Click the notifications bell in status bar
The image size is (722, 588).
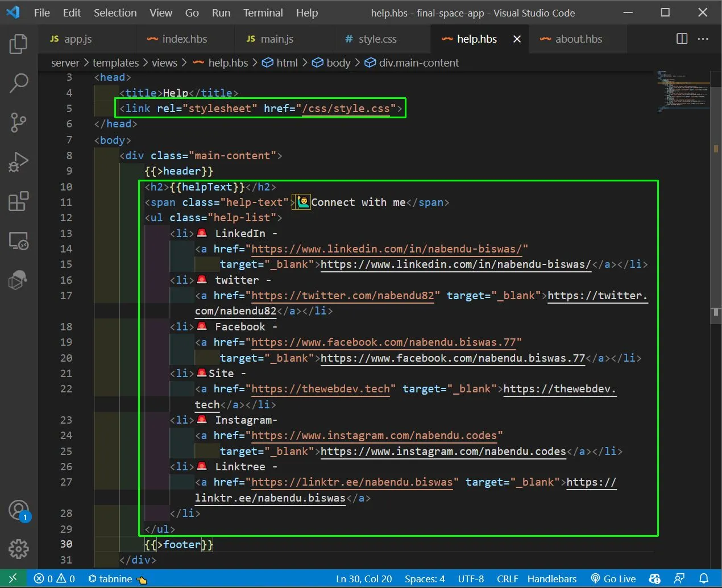coord(703,578)
